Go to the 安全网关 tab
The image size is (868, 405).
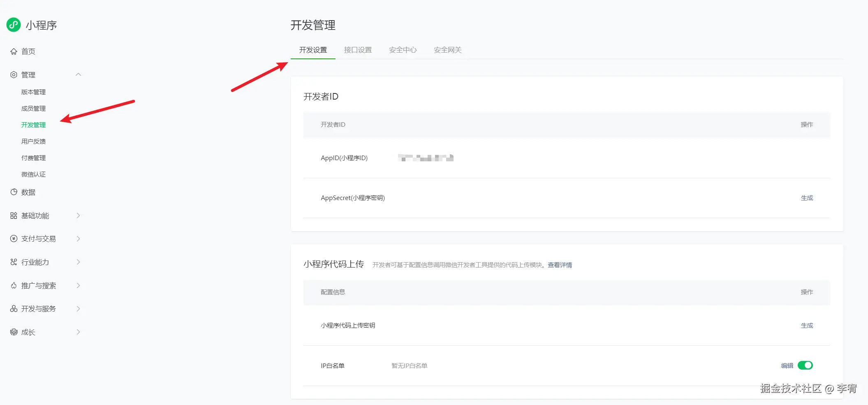tap(447, 50)
